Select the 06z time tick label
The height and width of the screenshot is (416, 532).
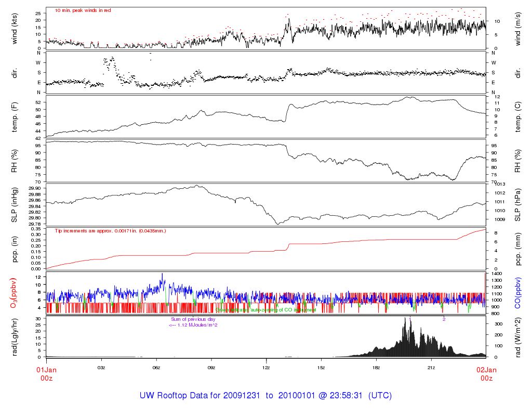point(156,368)
